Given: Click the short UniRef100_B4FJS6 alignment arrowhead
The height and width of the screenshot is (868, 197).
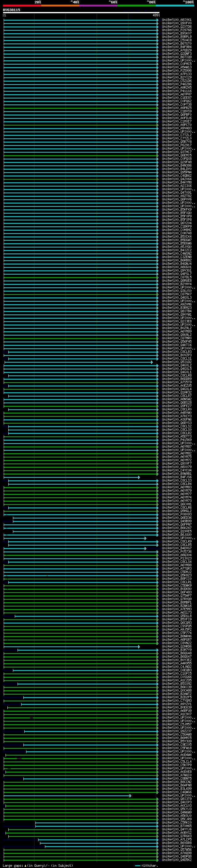Looking at the screenshot, I should [139, 478].
